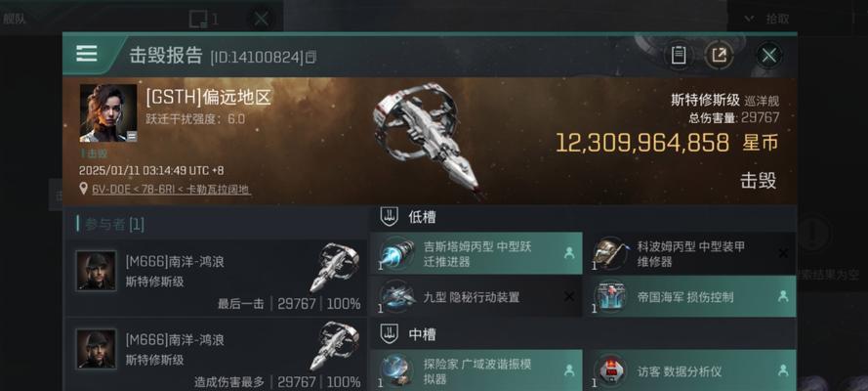Open victim pilot portrait of 偏远地区
This screenshot has height=391, width=868.
click(108, 113)
